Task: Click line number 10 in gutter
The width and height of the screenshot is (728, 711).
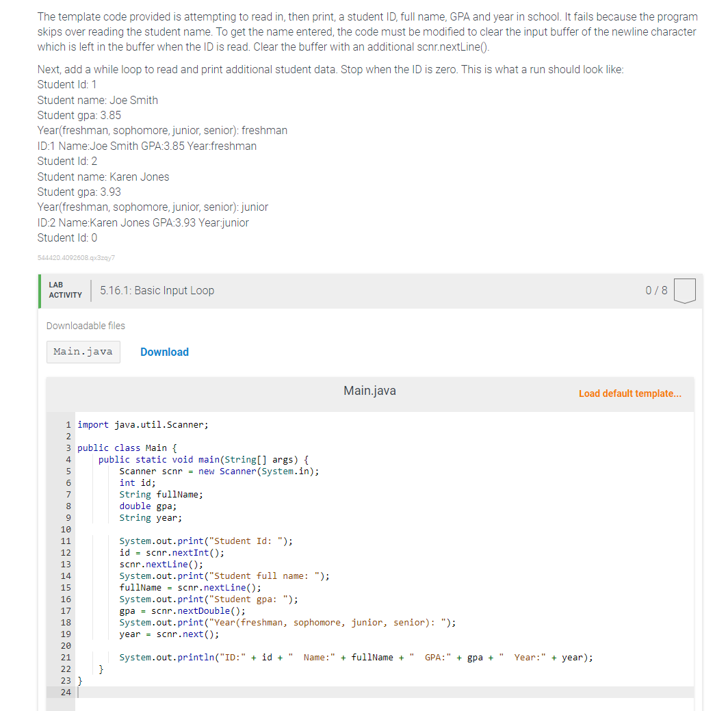Action: 66,529
